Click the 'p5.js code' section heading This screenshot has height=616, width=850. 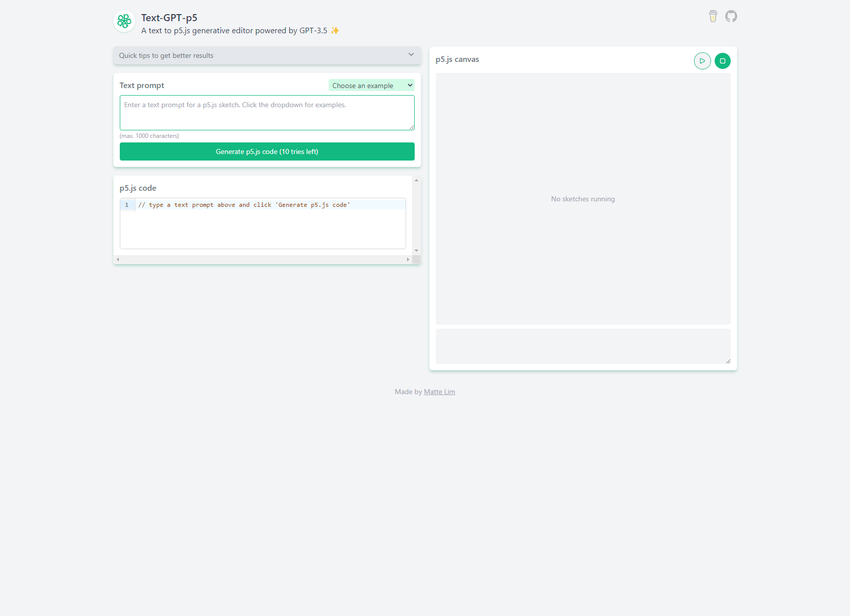(x=138, y=188)
